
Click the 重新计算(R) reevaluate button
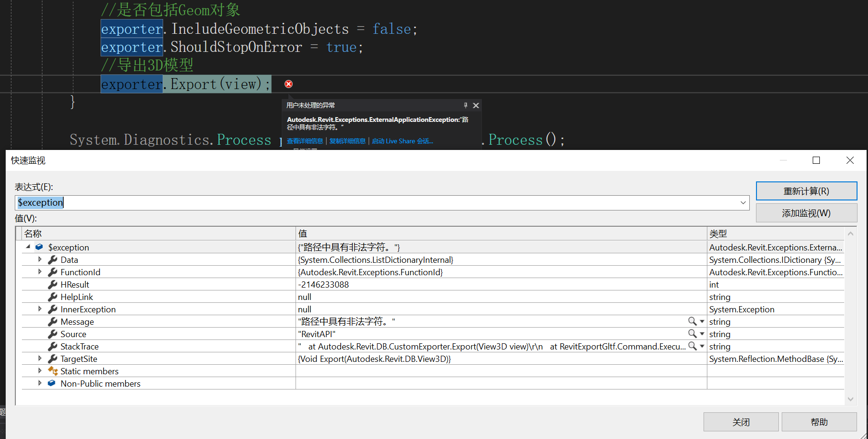tap(807, 191)
